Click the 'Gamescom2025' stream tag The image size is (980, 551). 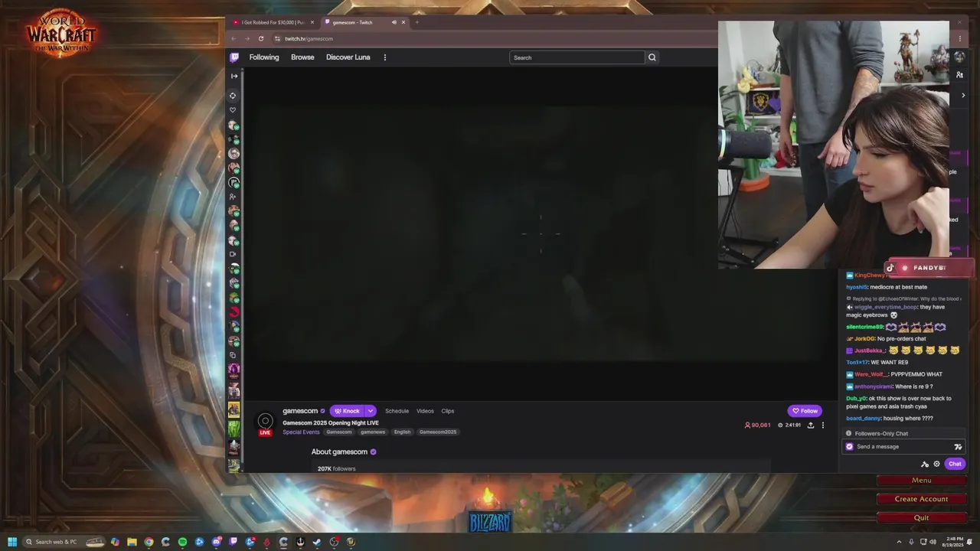click(x=438, y=432)
